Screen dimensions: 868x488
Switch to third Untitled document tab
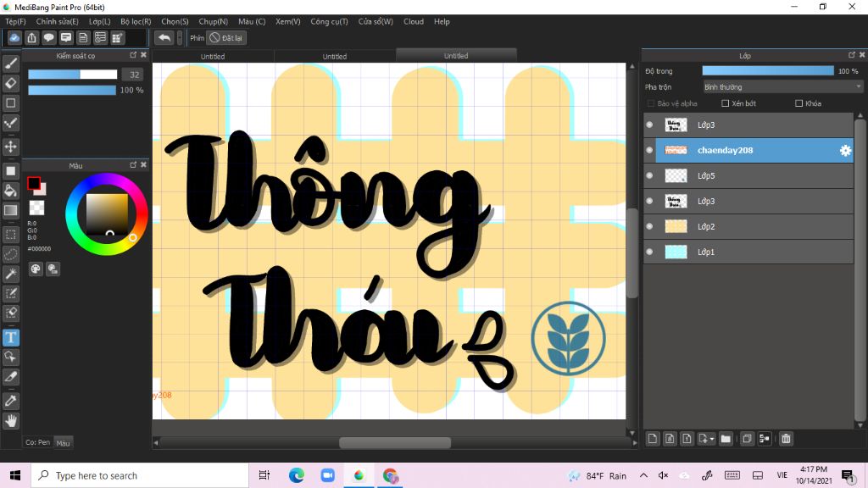click(456, 56)
